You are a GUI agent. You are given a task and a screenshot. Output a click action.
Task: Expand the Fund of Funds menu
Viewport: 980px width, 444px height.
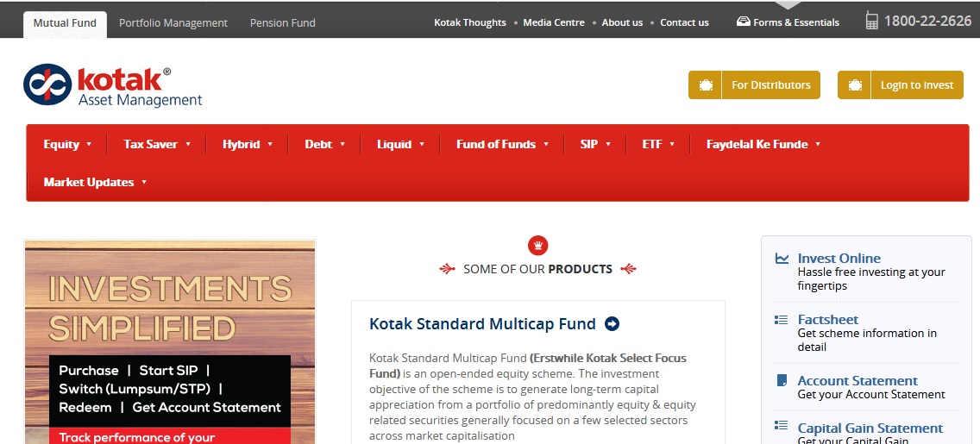click(x=502, y=144)
